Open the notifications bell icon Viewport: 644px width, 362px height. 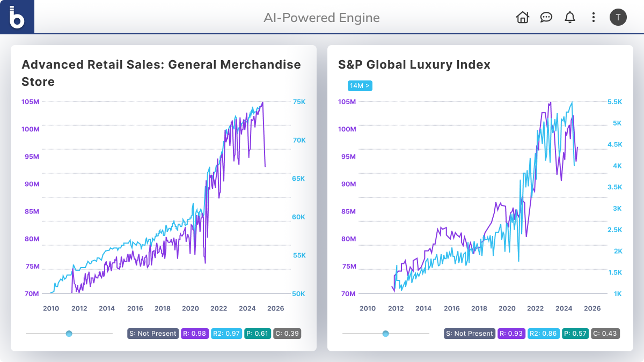[x=570, y=17]
